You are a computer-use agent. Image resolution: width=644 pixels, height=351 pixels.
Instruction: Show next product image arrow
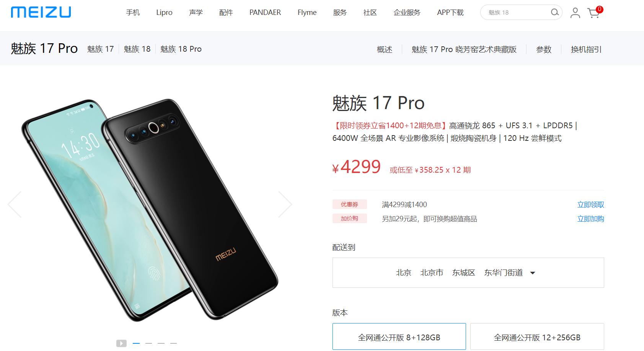click(285, 204)
